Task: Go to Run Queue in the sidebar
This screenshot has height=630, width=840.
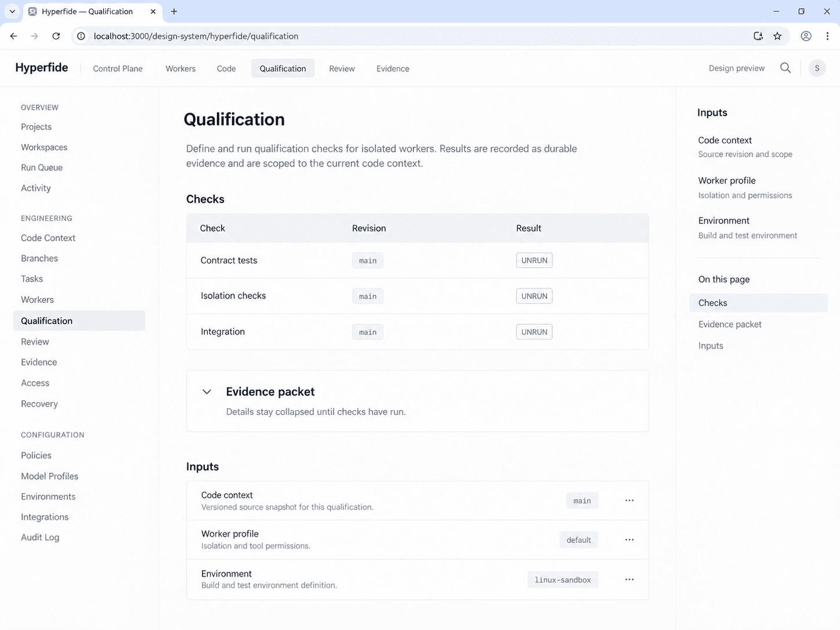Action: 42,168
